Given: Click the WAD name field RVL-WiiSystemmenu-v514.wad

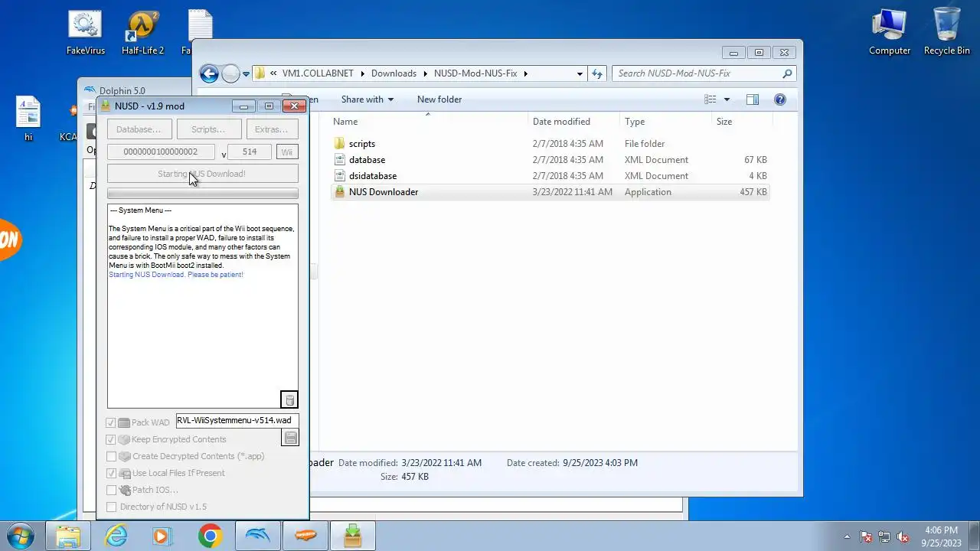Looking at the screenshot, I should tap(237, 420).
